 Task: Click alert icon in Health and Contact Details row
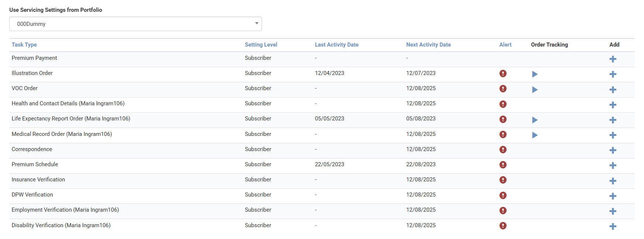tap(503, 104)
